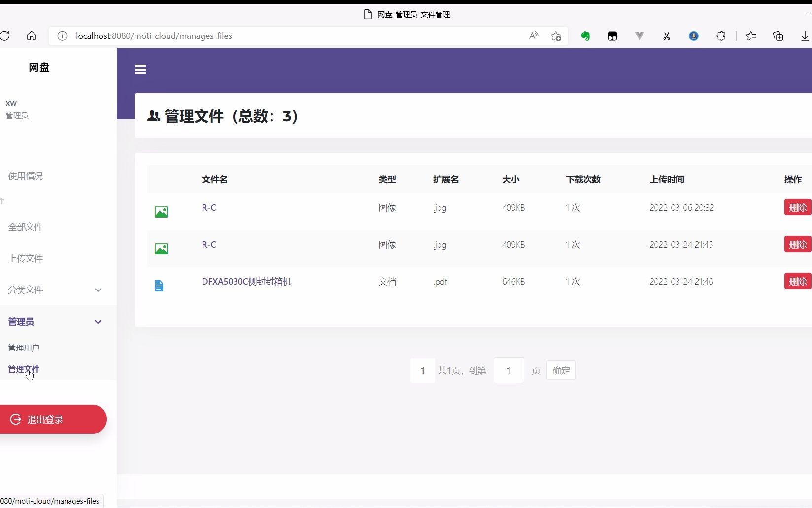Delete the R-C file uploaded 2022-03-06

coord(798,207)
